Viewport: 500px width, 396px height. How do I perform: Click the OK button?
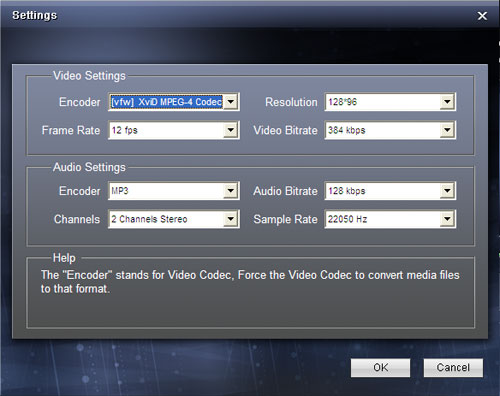pos(380,368)
